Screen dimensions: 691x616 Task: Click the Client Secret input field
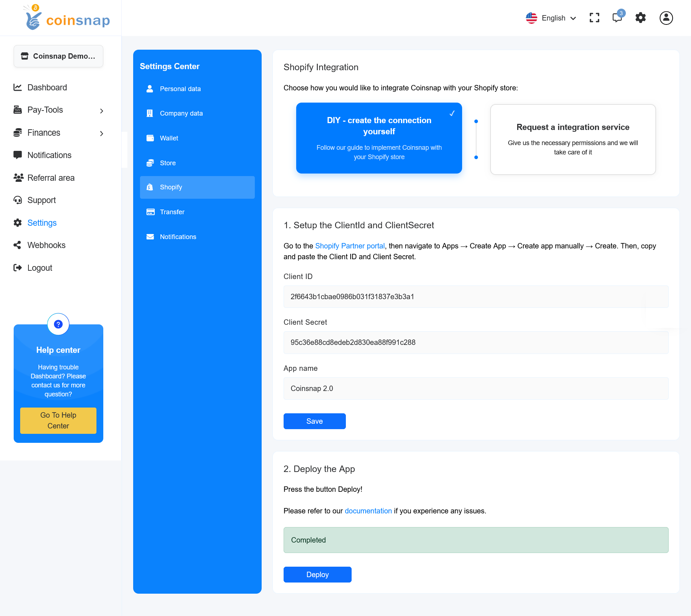(476, 342)
